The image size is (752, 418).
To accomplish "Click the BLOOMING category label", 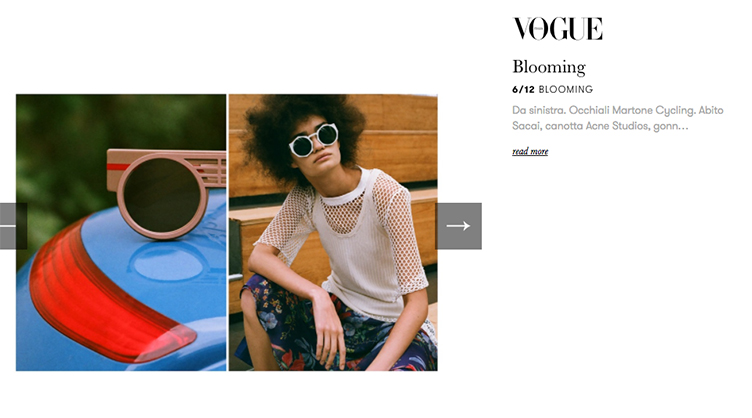I will (x=566, y=90).
